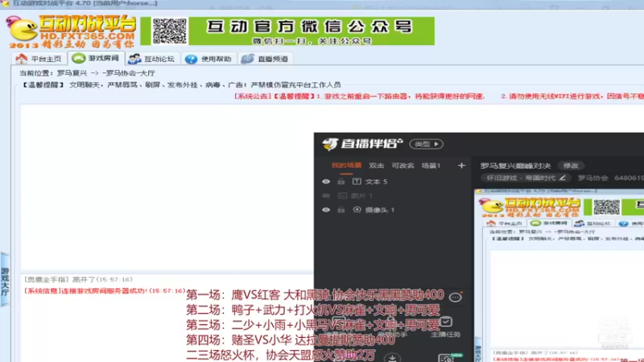Open the 平台主页 tab

click(x=39, y=59)
